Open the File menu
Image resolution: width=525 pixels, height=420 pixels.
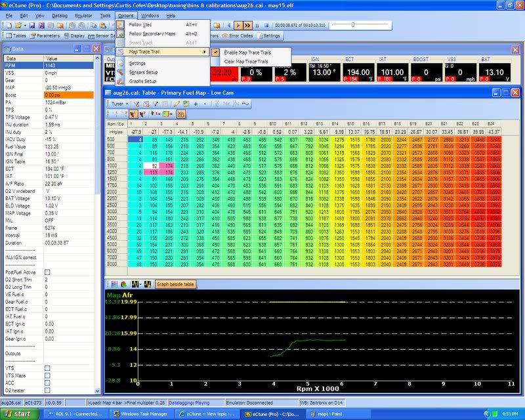(9, 16)
